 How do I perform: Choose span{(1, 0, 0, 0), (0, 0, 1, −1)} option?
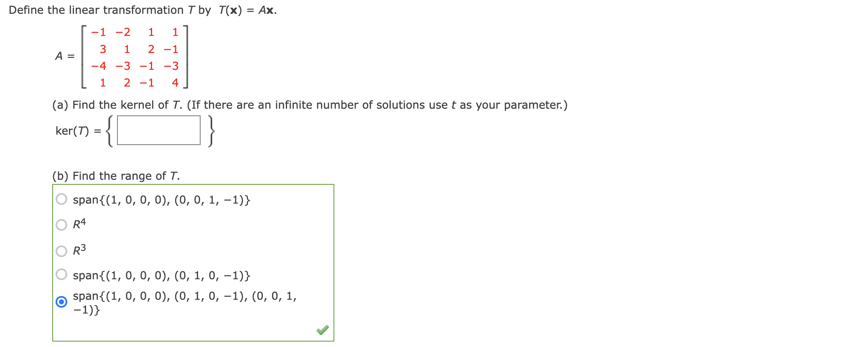(61, 199)
